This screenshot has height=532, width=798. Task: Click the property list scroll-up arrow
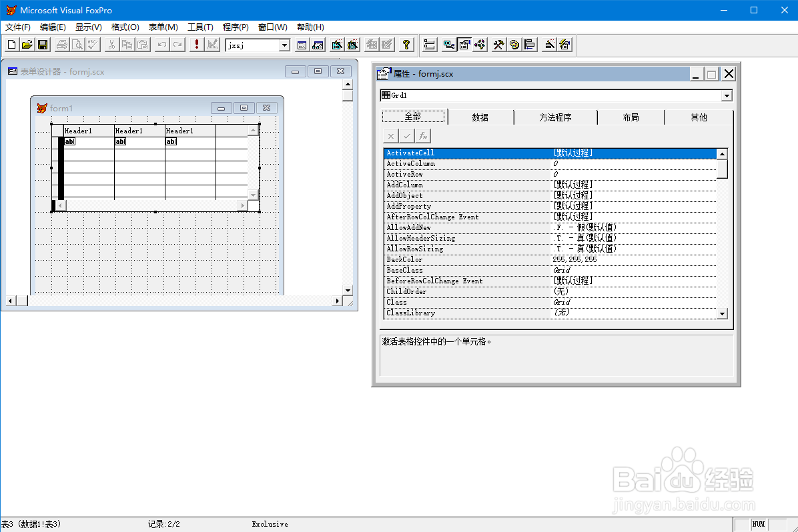click(722, 153)
